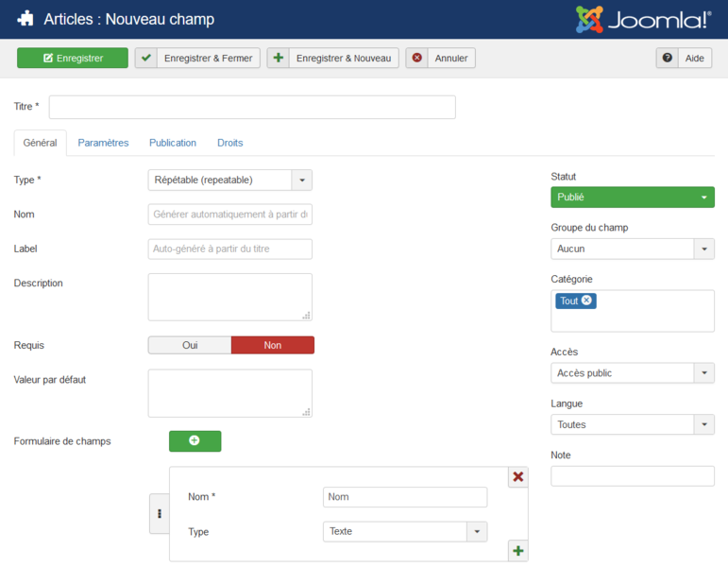Set Requis to Oui

pyautogui.click(x=190, y=345)
